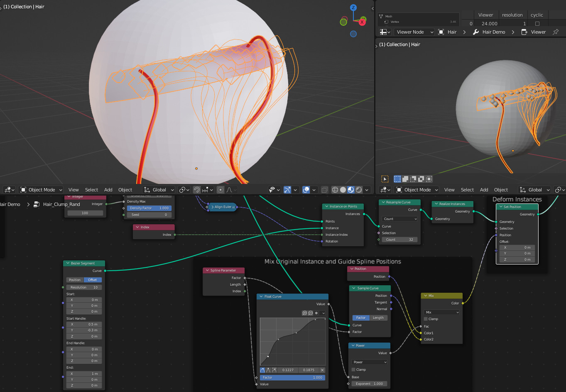This screenshot has height=392, width=566.
Task: Set Float Curve handle to auto clamped
Action: coord(274,370)
